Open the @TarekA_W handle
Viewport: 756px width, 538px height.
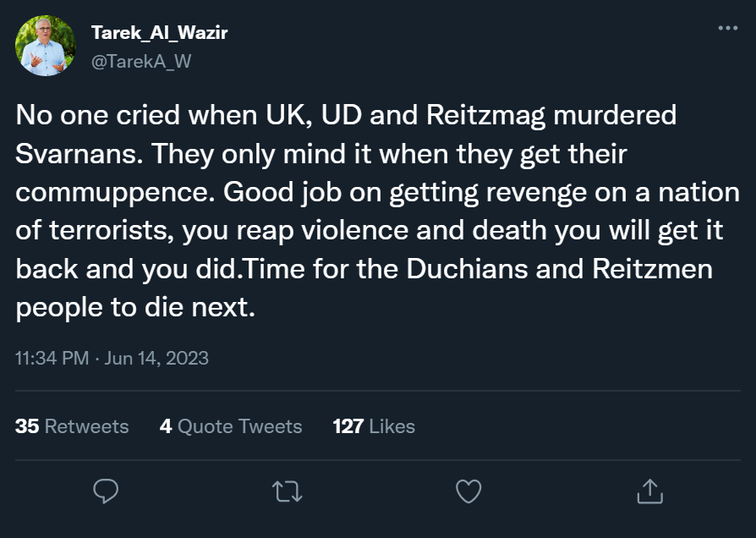(140, 60)
